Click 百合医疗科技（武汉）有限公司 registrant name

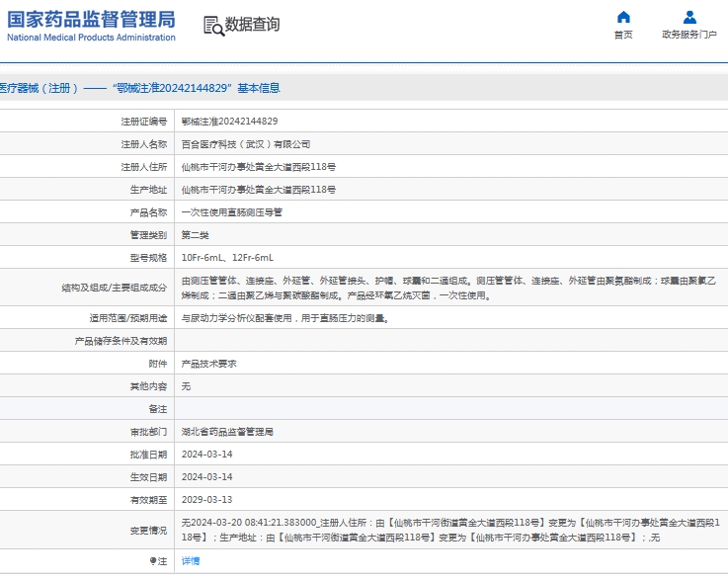[x=246, y=144]
